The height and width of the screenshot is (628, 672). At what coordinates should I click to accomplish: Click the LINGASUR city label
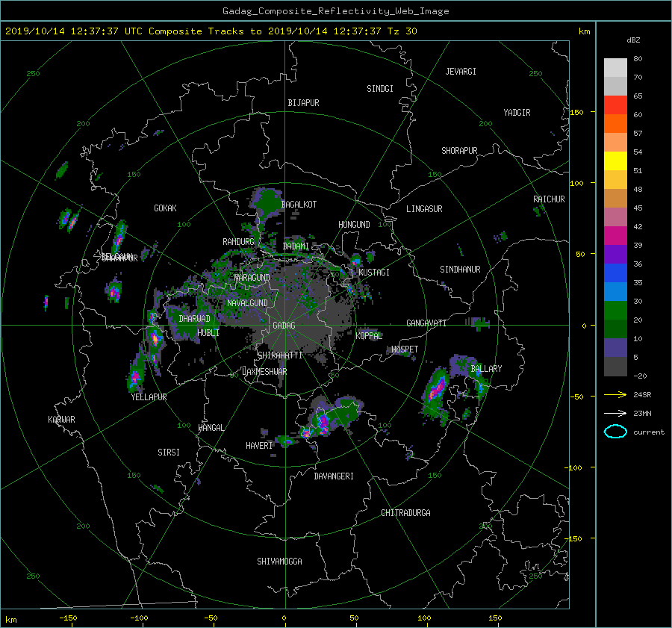424,209
